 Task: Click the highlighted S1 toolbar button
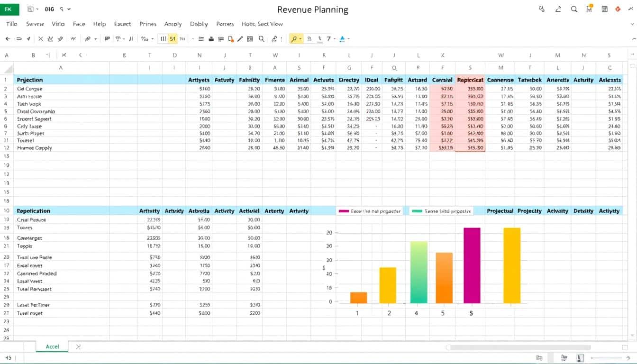[x=173, y=39]
